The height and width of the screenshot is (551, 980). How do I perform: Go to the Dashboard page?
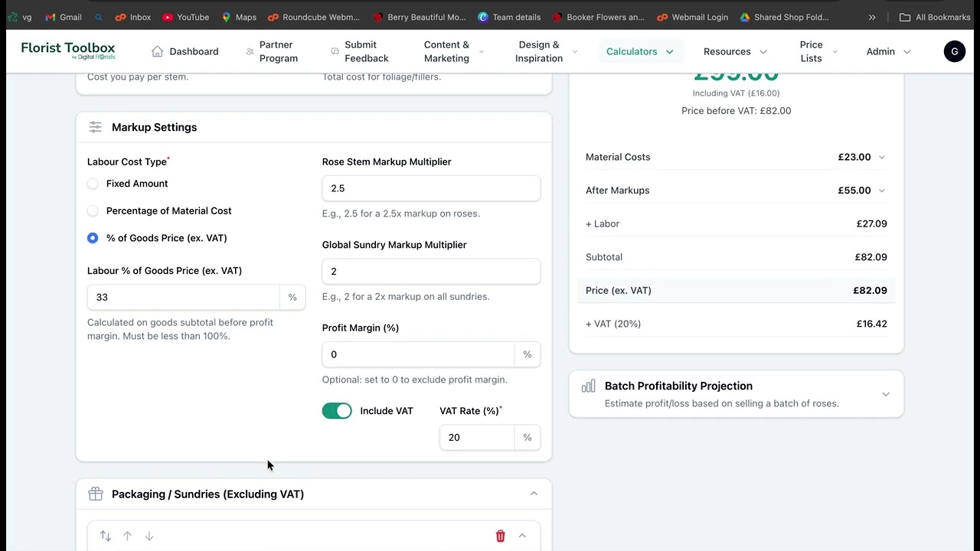[x=185, y=51]
